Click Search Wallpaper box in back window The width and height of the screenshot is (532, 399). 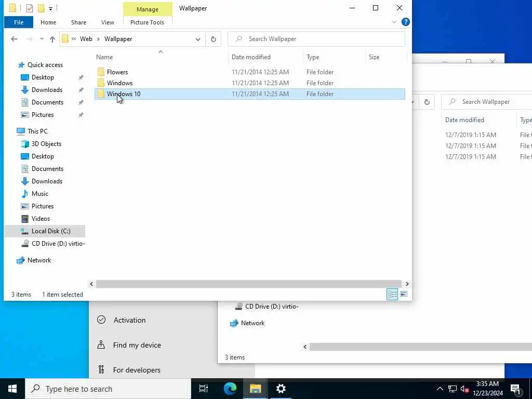[x=486, y=102]
